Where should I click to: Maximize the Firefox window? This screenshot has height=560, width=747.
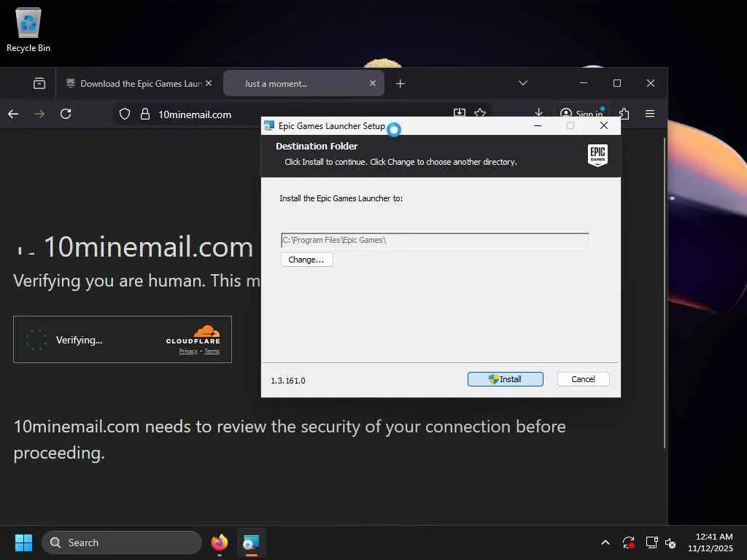617,83
